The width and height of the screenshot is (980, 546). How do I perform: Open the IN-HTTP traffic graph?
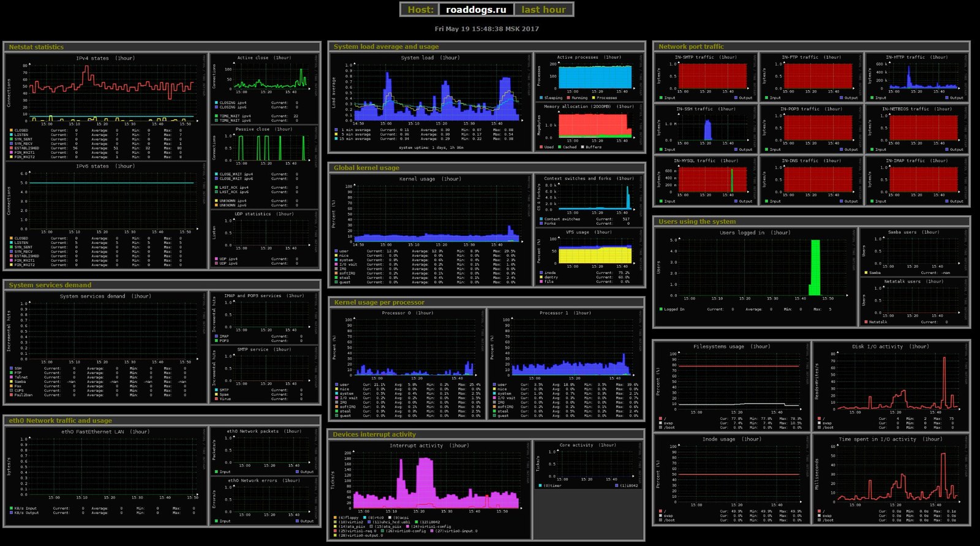pos(917,77)
